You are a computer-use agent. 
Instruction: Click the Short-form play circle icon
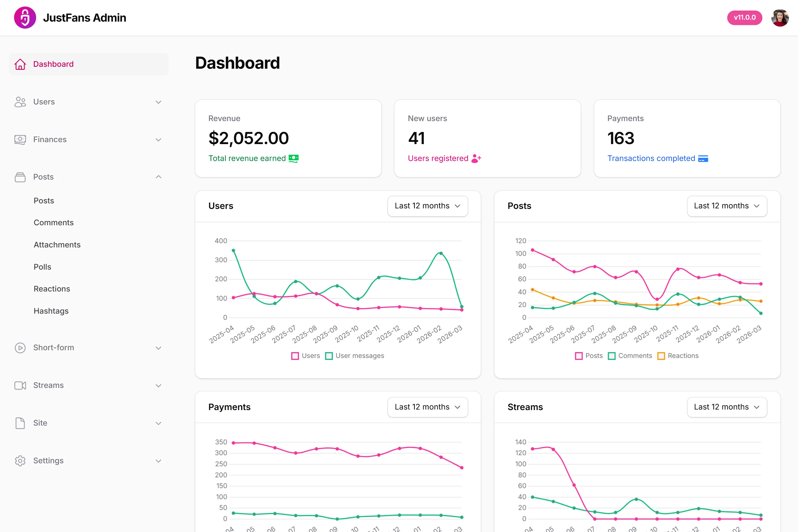[x=20, y=348]
